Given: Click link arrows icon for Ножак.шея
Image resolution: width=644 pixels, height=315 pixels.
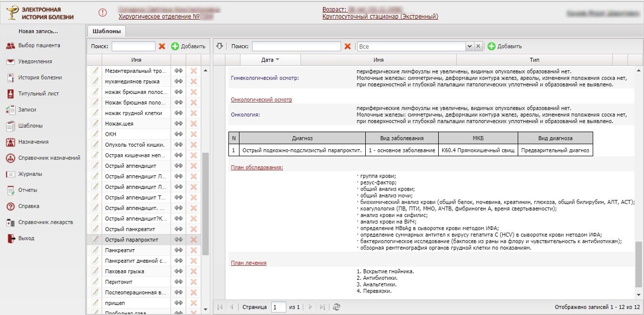Looking at the screenshot, I should pyautogui.click(x=178, y=123).
